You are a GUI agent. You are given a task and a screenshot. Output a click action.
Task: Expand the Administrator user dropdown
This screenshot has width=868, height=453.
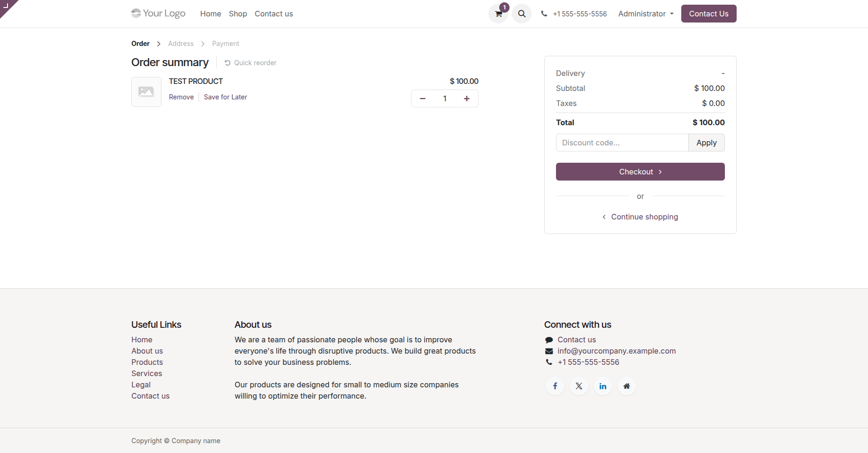646,14
